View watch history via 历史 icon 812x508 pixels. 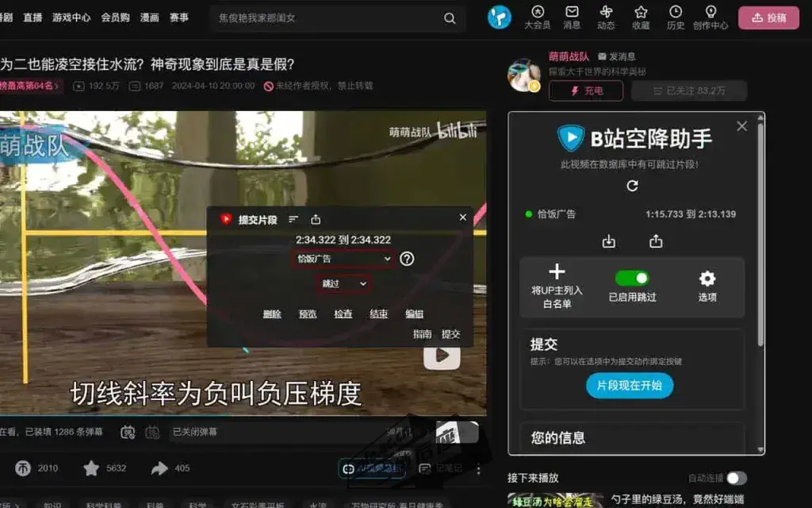[675, 13]
